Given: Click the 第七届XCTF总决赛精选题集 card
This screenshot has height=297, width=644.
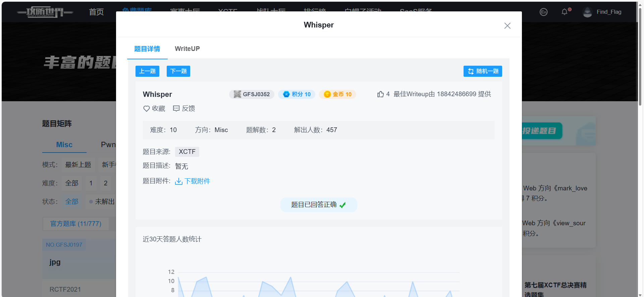Looking at the screenshot, I should coord(555,290).
